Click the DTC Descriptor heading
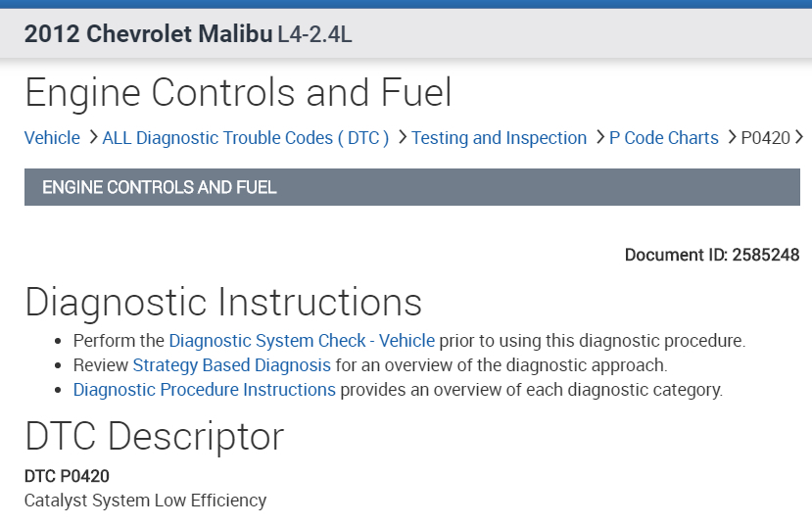Viewport: 812px width, 526px height. (x=155, y=437)
